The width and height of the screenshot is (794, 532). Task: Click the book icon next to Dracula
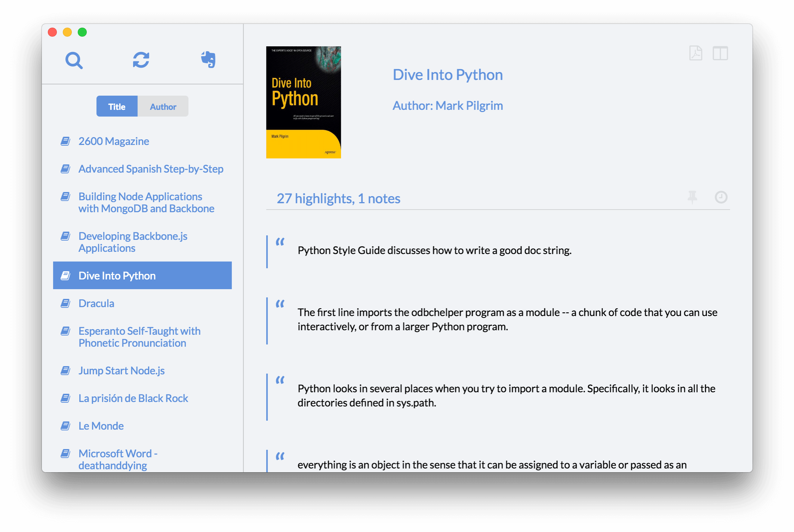tap(66, 303)
